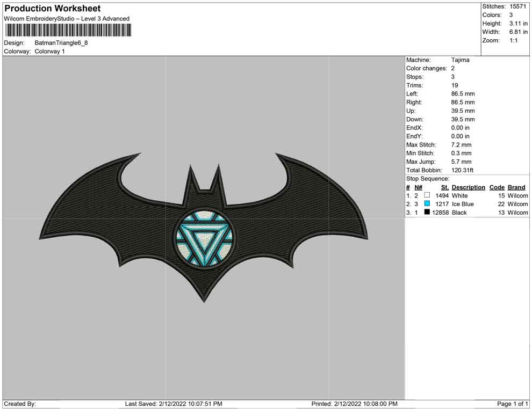This screenshot has width=532, height=409.
Task: Select the Code column header
Action: [497, 187]
